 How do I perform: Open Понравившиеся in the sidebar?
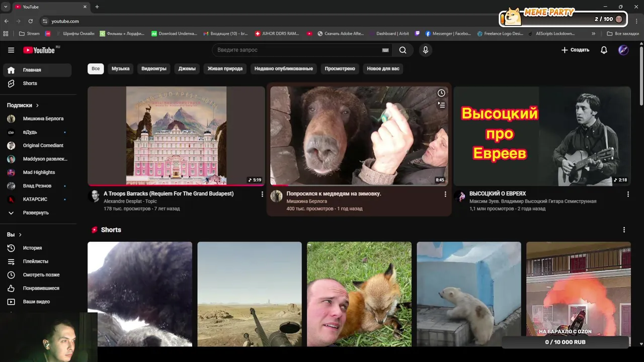pyautogui.click(x=37, y=288)
